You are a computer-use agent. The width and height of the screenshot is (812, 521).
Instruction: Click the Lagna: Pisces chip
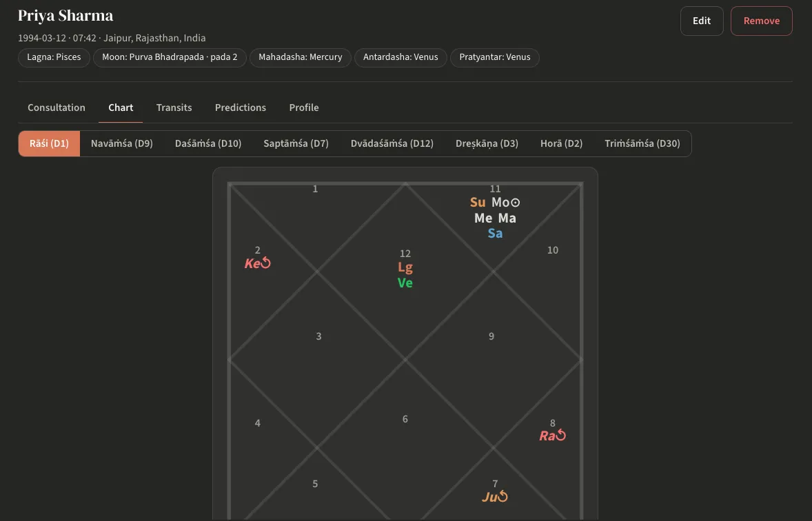pos(54,57)
